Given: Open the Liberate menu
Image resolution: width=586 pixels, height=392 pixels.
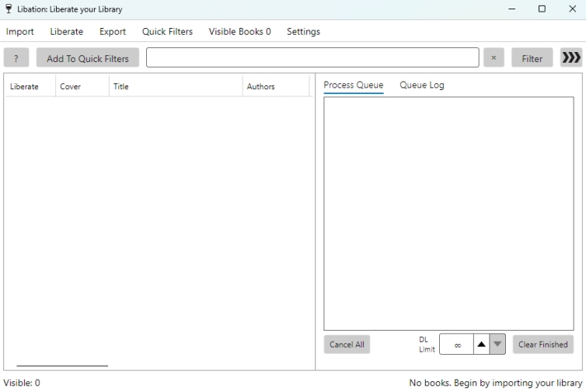Looking at the screenshot, I should (67, 32).
